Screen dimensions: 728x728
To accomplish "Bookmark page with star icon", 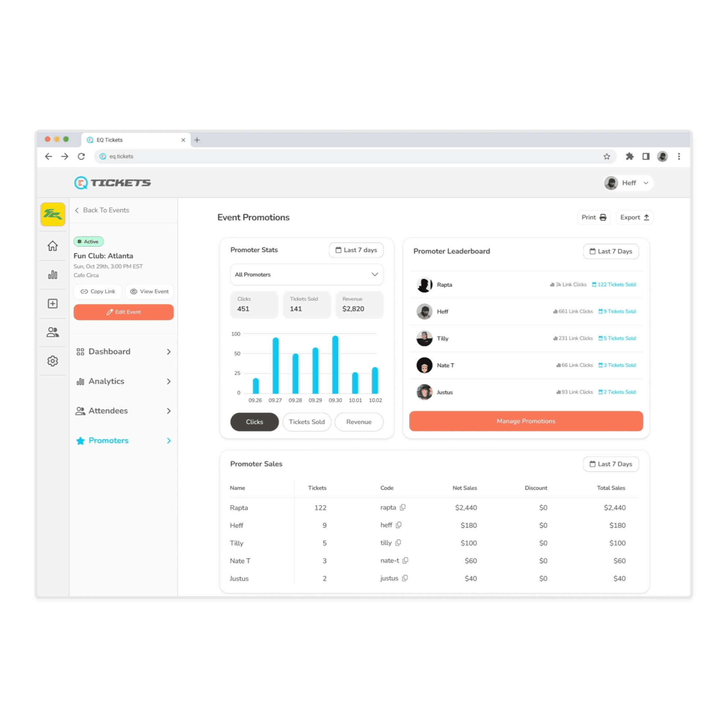I will (x=607, y=156).
